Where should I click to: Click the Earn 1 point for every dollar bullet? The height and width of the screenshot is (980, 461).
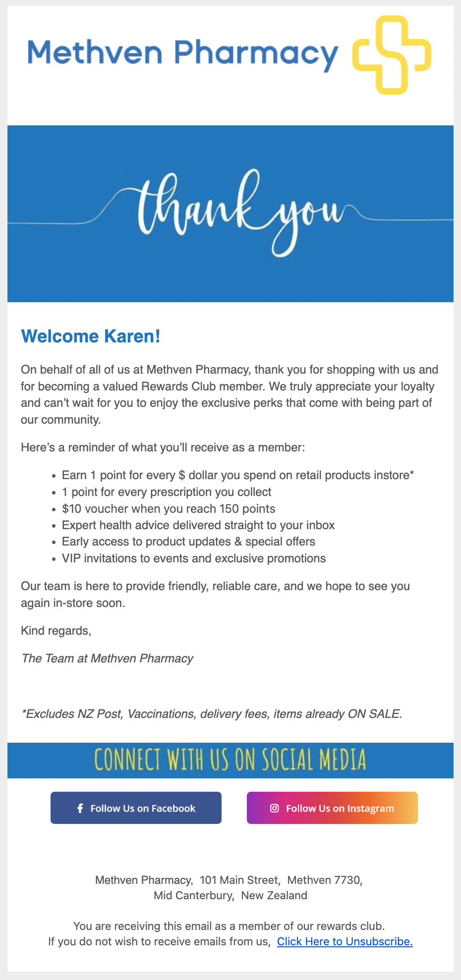coord(237,475)
